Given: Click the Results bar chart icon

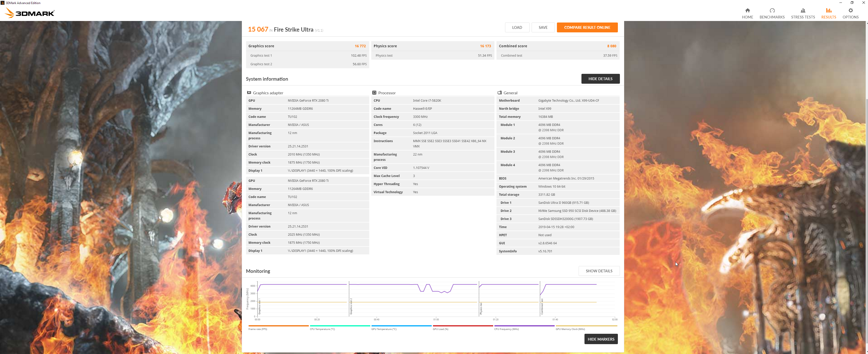Looking at the screenshot, I should (828, 10).
